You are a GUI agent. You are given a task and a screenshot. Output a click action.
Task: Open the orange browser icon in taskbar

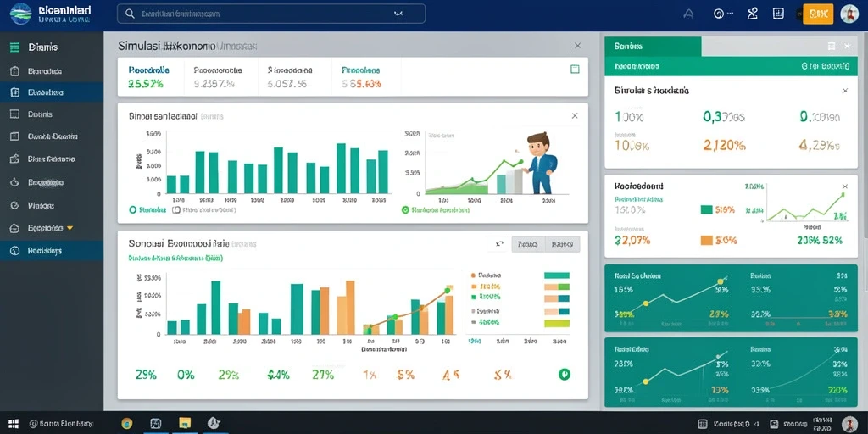click(x=127, y=424)
